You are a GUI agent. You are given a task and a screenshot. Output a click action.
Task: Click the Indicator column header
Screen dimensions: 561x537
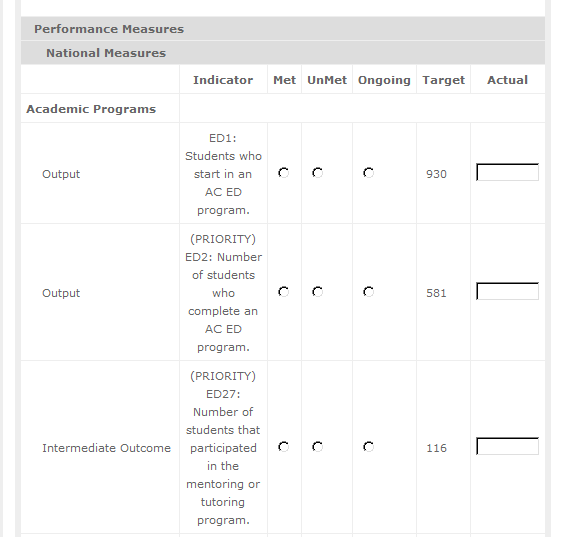point(223,80)
